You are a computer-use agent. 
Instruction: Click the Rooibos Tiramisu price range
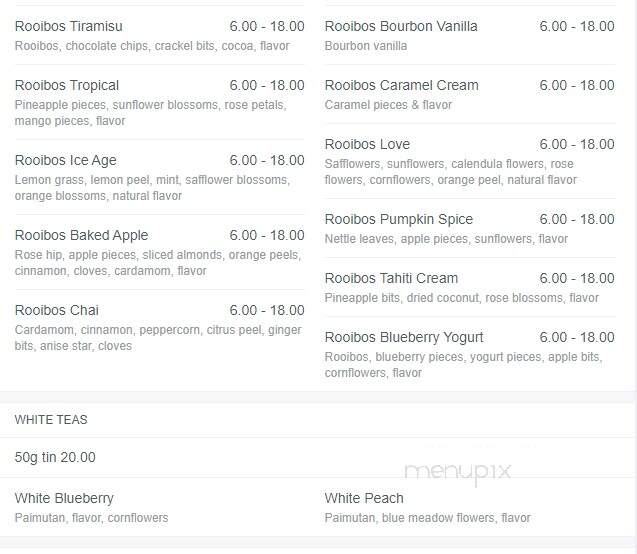click(267, 26)
